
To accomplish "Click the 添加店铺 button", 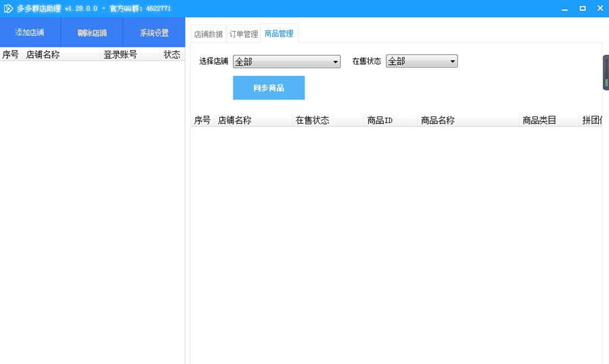I will tap(30, 32).
